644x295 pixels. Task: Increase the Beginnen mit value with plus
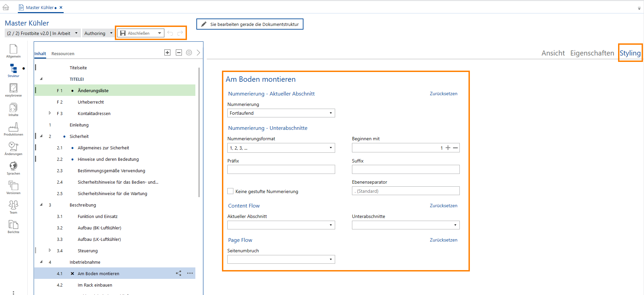pyautogui.click(x=448, y=148)
